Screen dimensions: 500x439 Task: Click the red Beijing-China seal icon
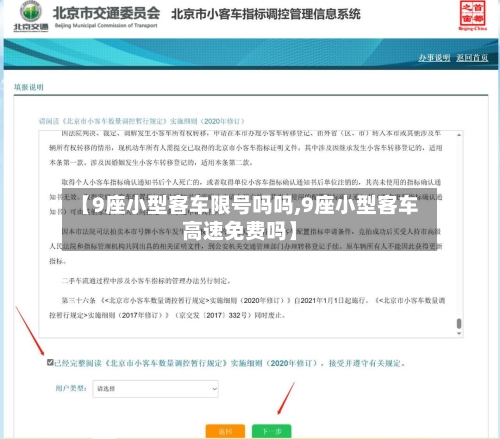pyautogui.click(x=472, y=15)
